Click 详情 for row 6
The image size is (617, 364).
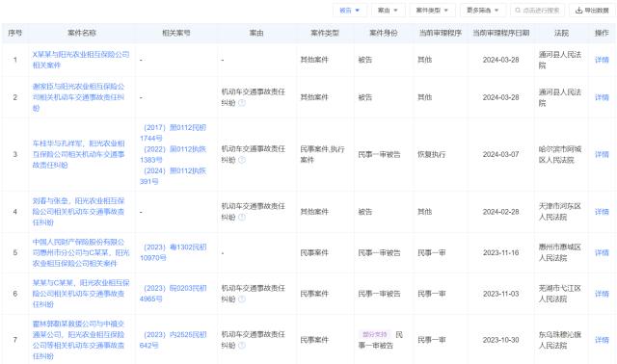[602, 294]
